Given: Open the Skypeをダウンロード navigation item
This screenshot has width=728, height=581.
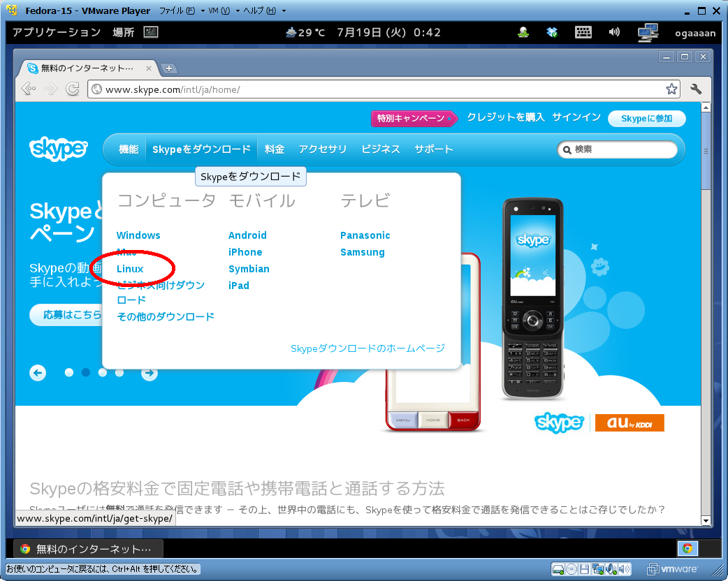Looking at the screenshot, I should [201, 149].
